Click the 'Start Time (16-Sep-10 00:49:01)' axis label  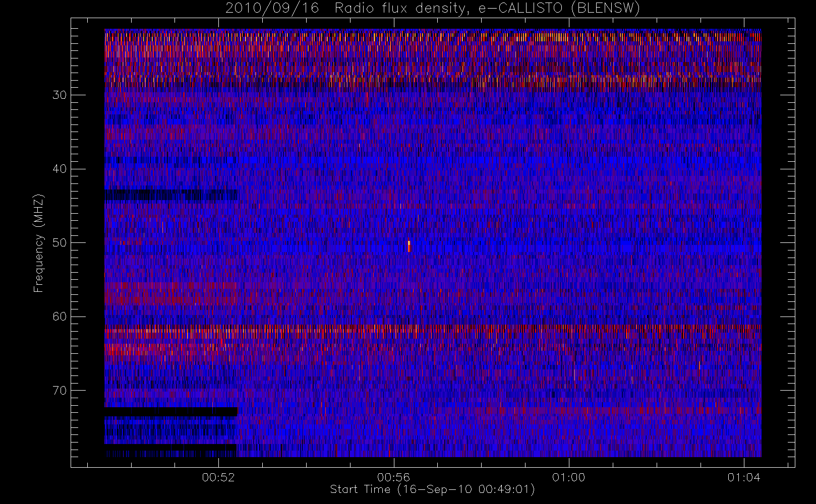[x=432, y=489]
